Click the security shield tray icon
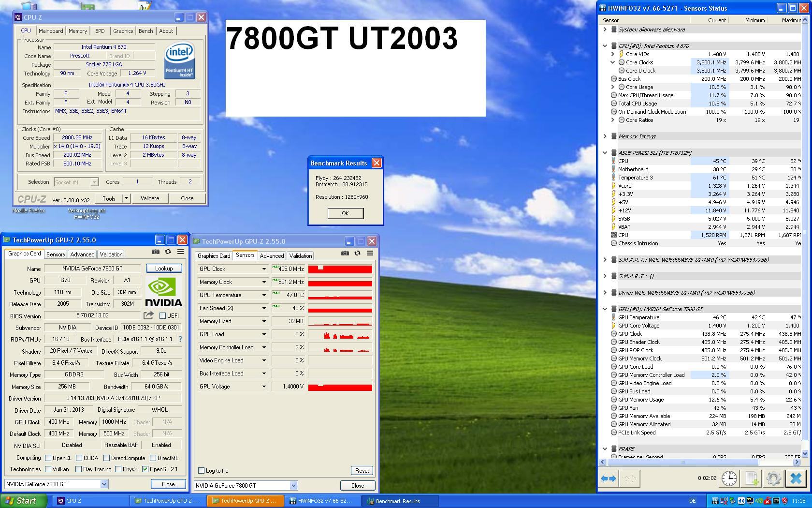The width and height of the screenshot is (812, 508). tap(785, 501)
